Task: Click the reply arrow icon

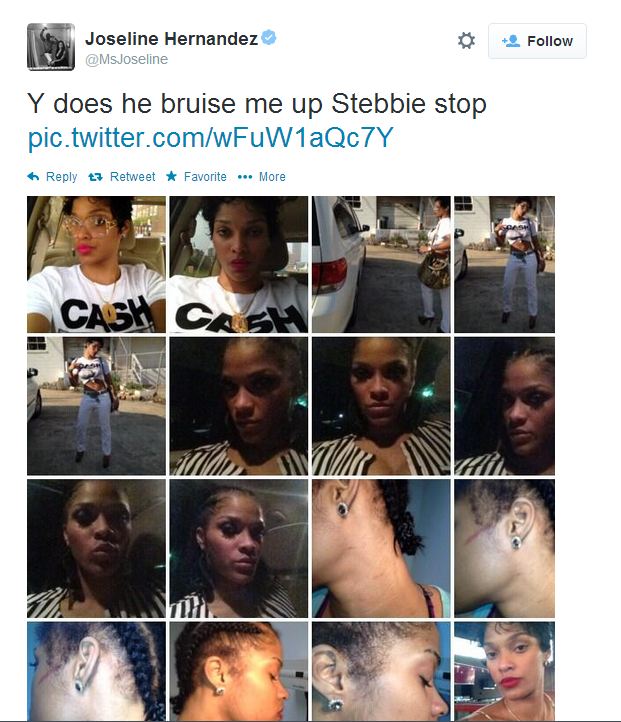Action: (33, 176)
